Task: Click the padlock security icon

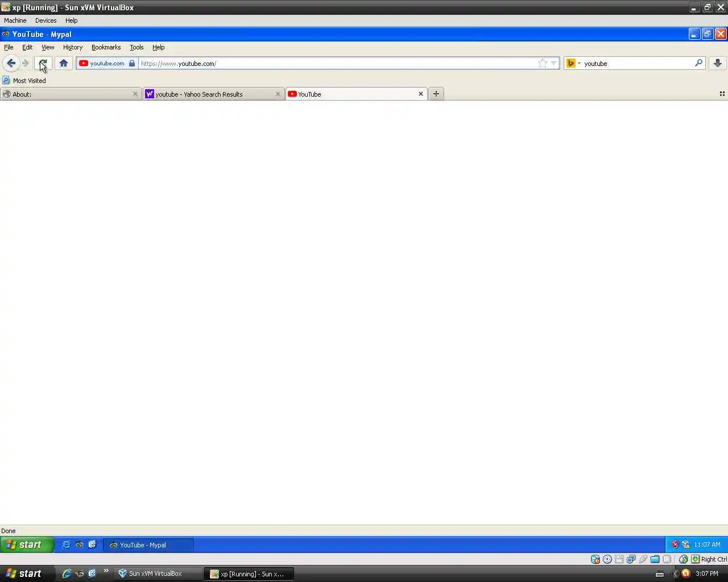Action: coord(132,63)
